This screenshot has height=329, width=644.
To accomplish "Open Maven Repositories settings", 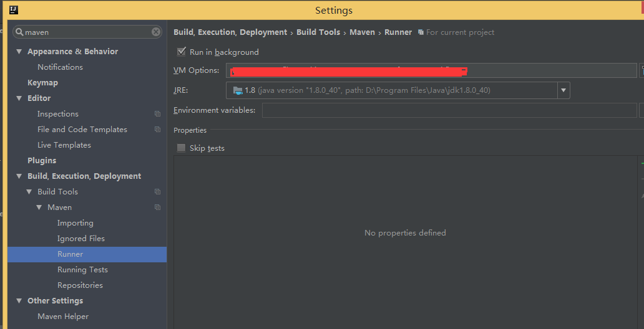I will (80, 285).
